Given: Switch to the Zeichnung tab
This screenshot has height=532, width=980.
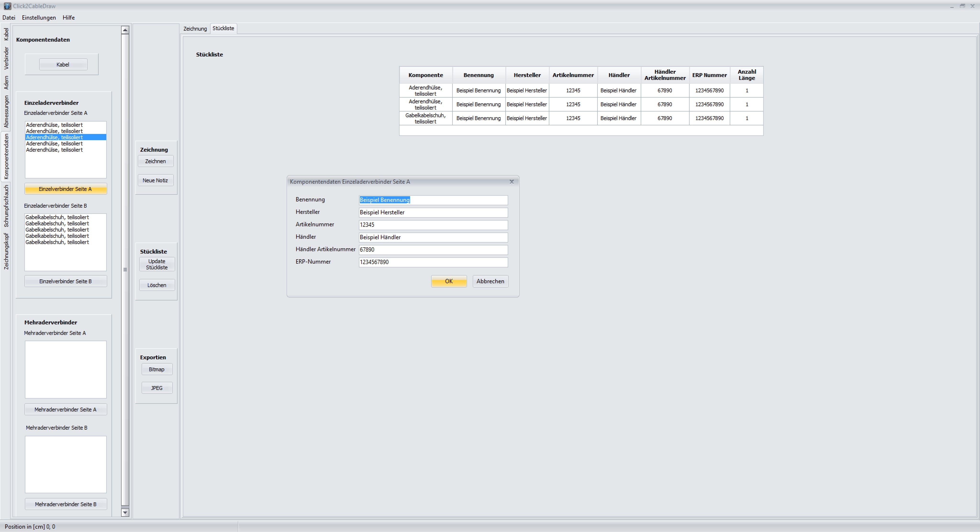Looking at the screenshot, I should point(195,28).
